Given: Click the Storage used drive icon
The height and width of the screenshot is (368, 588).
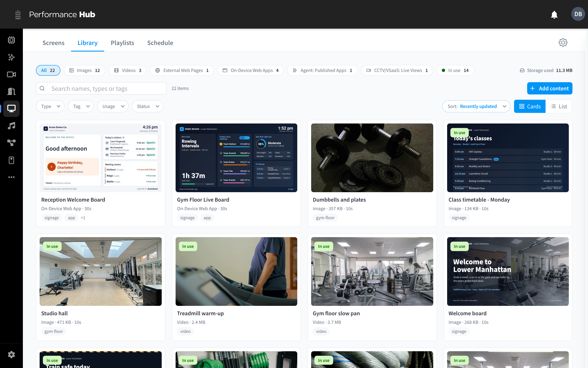Looking at the screenshot, I should tap(522, 70).
